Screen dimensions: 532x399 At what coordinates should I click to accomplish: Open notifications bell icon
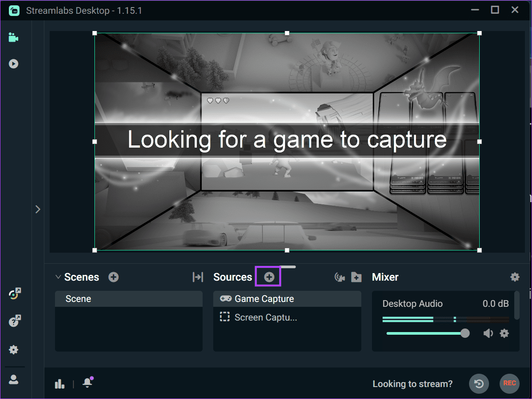(x=88, y=383)
